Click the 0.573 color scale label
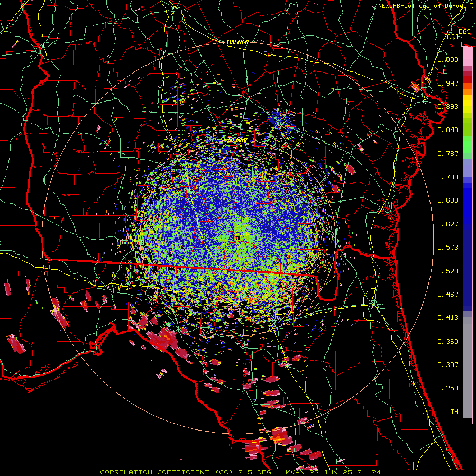 [x=448, y=248]
